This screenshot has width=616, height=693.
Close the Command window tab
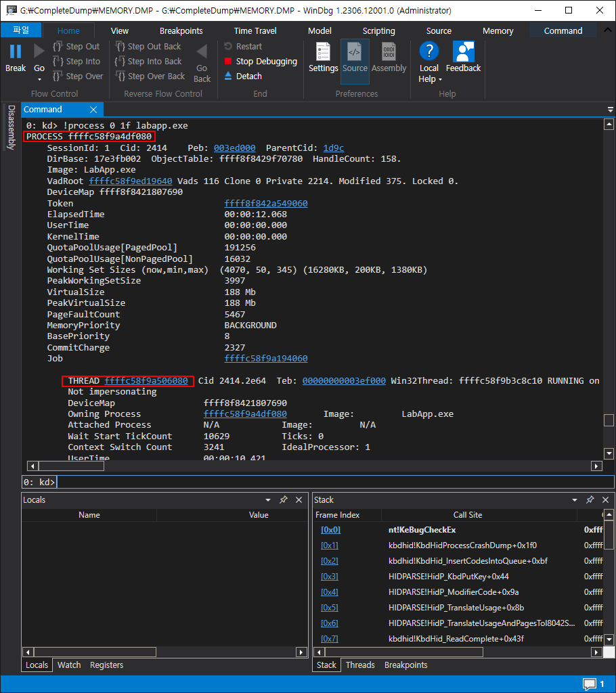93,110
